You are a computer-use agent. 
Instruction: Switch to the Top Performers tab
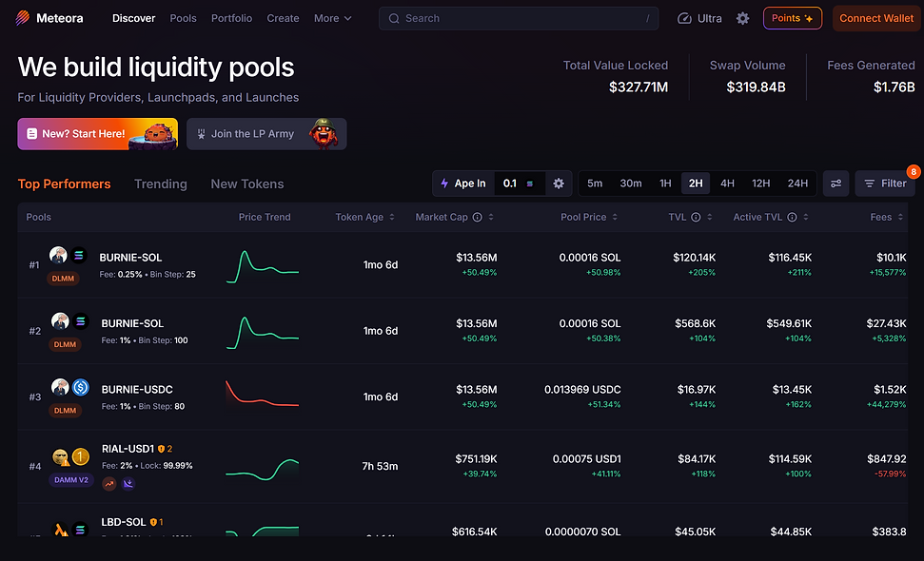[64, 184]
